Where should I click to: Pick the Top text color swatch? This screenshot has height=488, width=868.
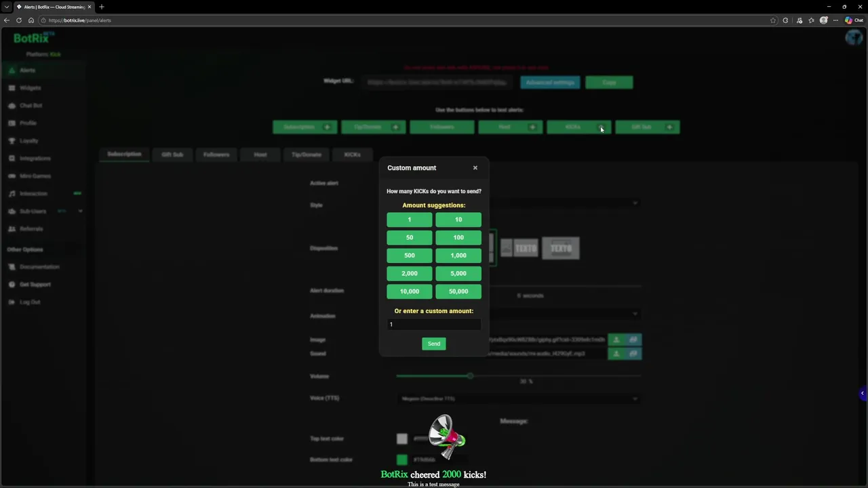pos(402,439)
